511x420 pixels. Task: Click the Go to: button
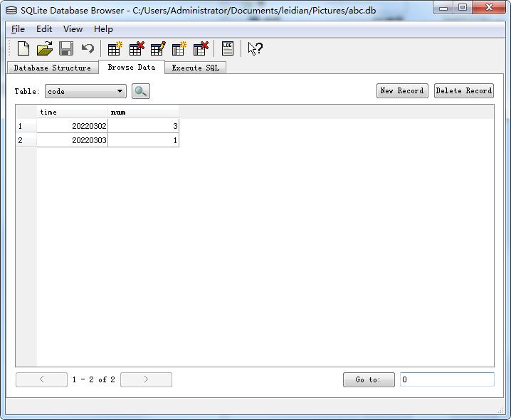pos(369,380)
